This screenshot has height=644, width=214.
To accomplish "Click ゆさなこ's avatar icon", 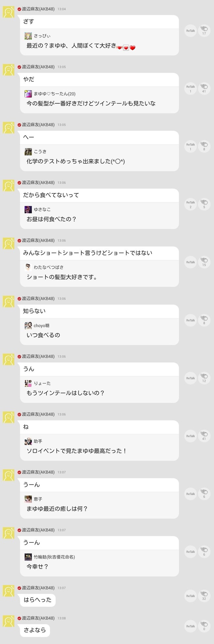I will point(28,210).
